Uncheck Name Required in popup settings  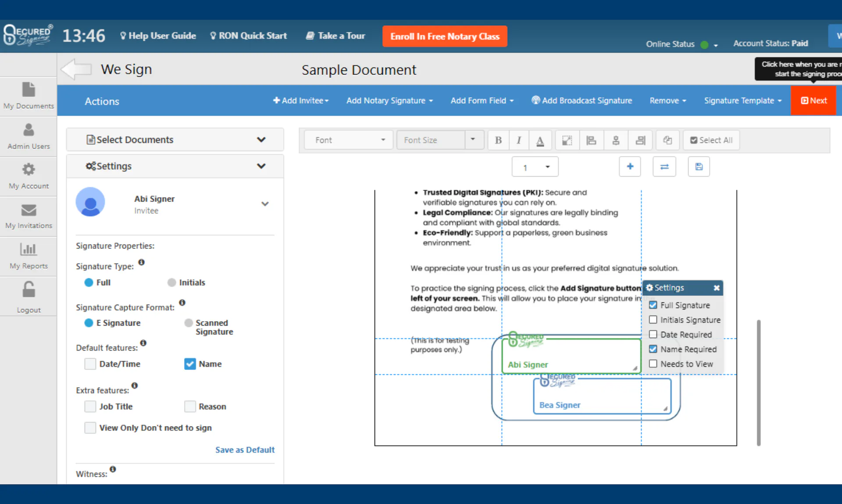pos(653,349)
